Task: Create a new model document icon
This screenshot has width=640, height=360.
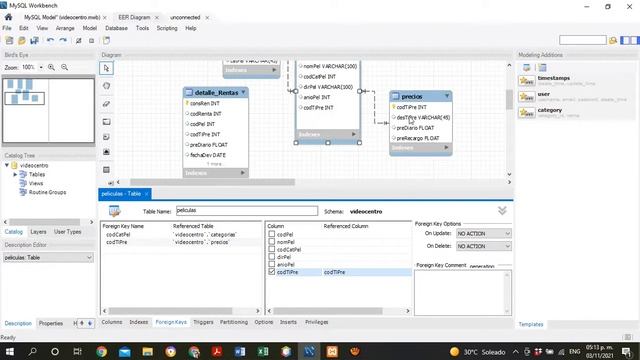Action: click(9, 40)
